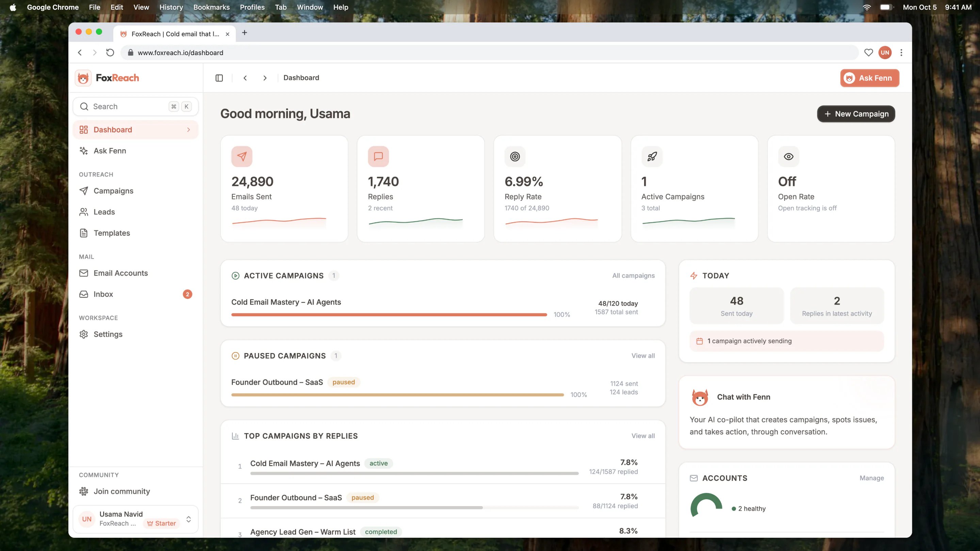Click the FoxReach fox logo
980x551 pixels.
point(83,78)
